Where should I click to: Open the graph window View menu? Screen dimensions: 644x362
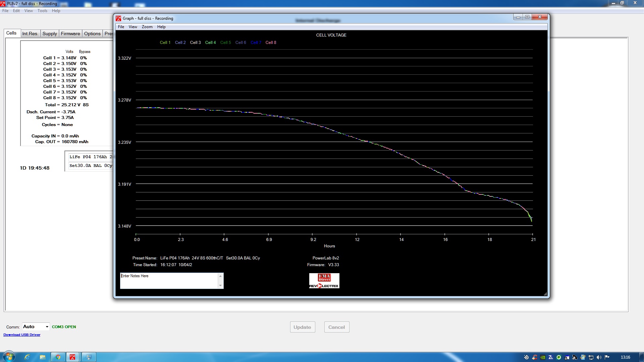pos(133,27)
